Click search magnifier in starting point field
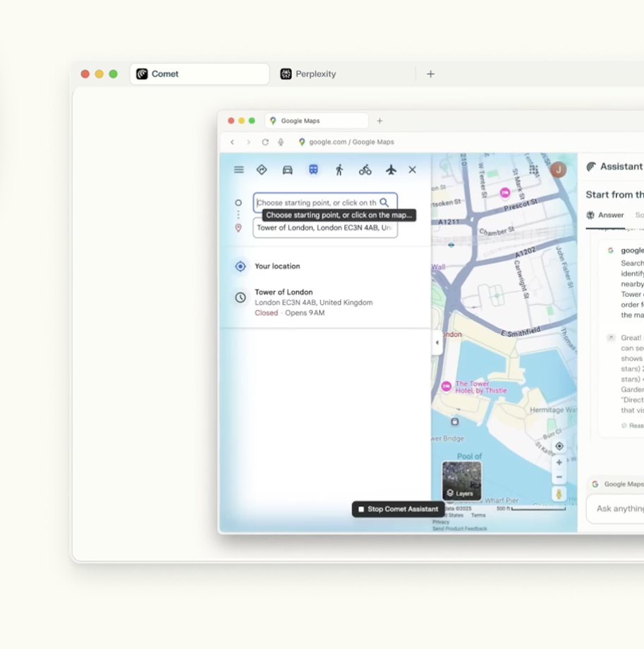644x649 pixels. 384,202
